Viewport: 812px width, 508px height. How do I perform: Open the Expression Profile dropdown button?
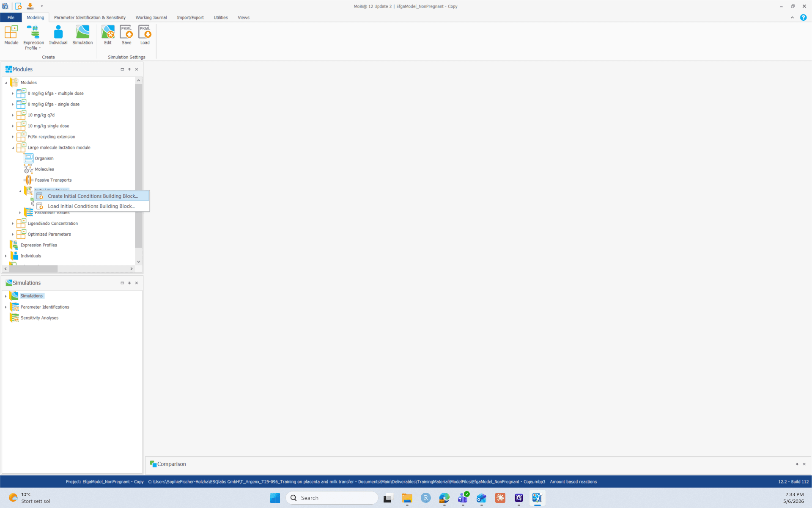(33, 38)
